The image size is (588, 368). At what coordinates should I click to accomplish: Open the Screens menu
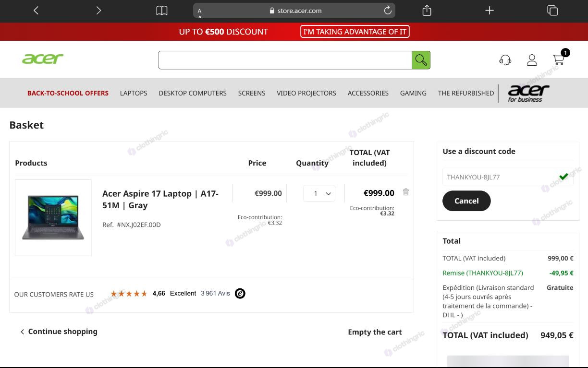[x=252, y=93]
